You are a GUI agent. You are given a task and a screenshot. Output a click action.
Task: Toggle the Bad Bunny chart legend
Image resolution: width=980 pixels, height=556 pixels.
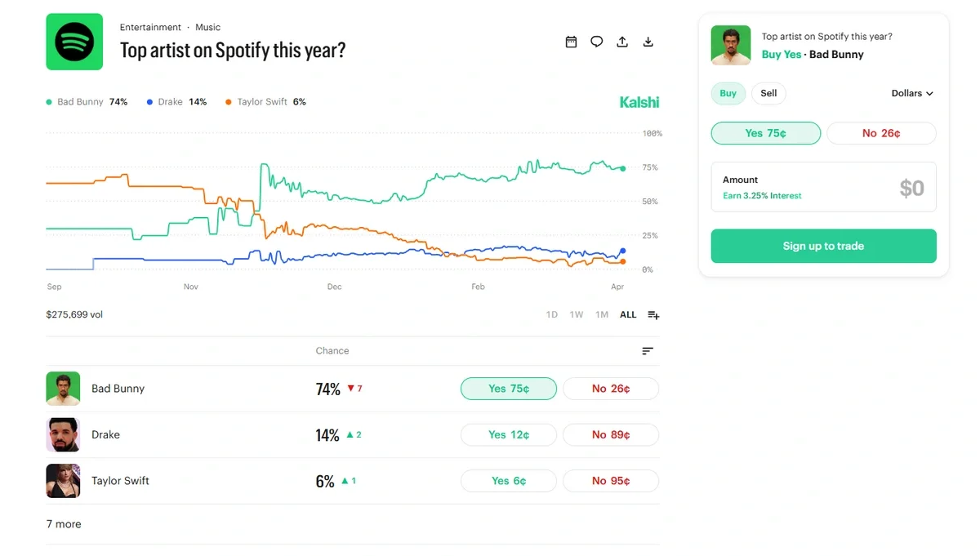pos(86,101)
